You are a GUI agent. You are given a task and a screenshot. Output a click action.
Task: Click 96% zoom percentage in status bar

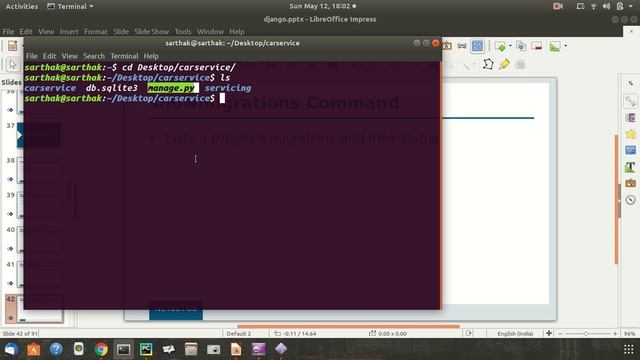pyautogui.click(x=629, y=333)
